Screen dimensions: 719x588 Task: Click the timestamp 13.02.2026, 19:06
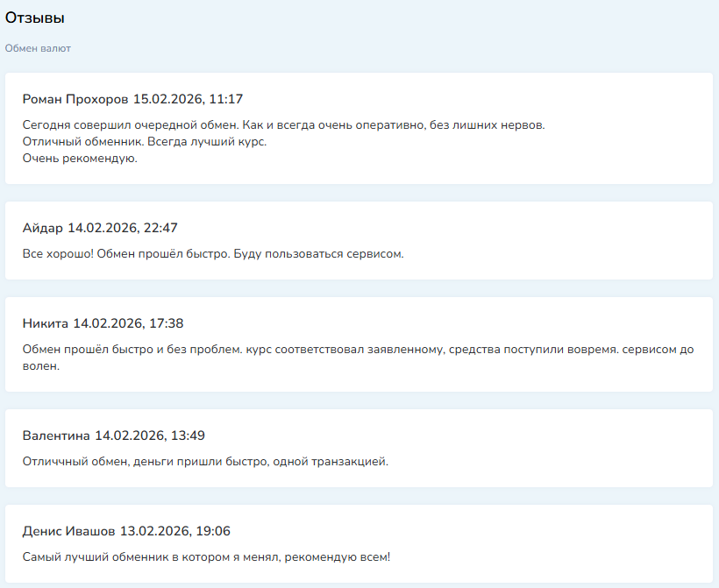coord(177,530)
